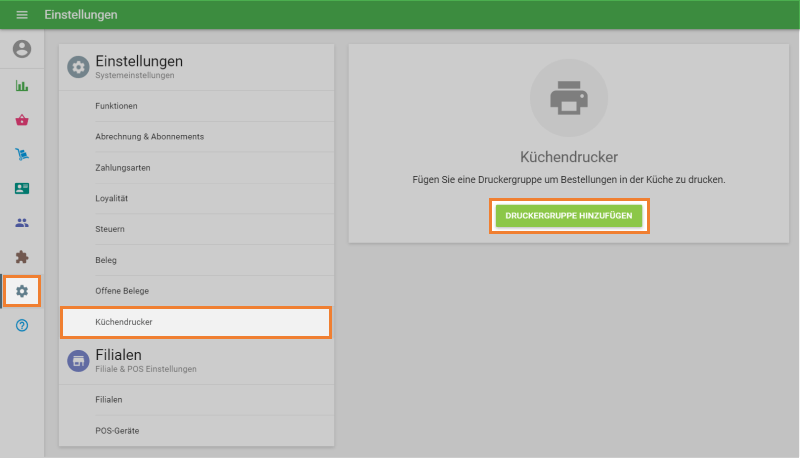This screenshot has height=458, width=800.
Task: Click the Filiale & POS Einstellungen subtitle
Action: pyautogui.click(x=146, y=369)
